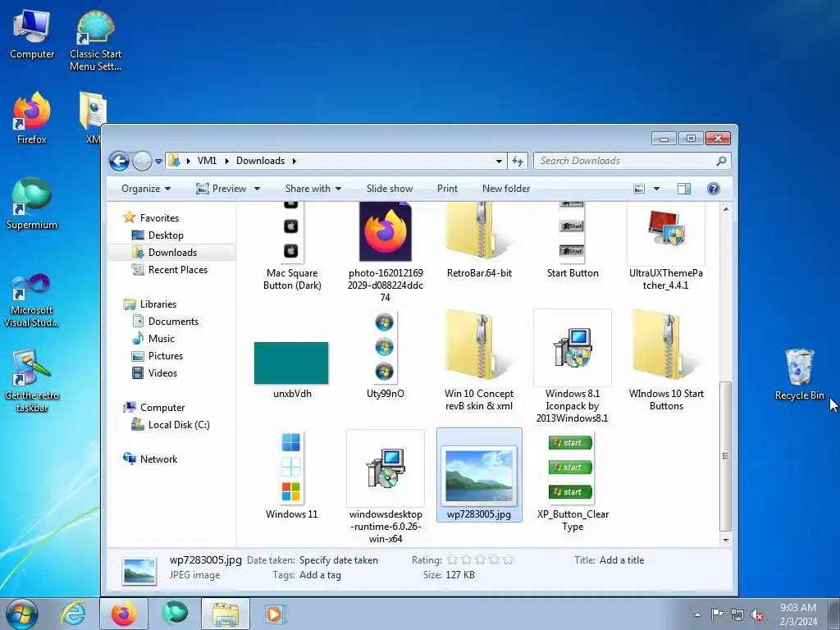Select RetroBar.64-bit zip folder
840x630 pixels.
pyautogui.click(x=479, y=241)
